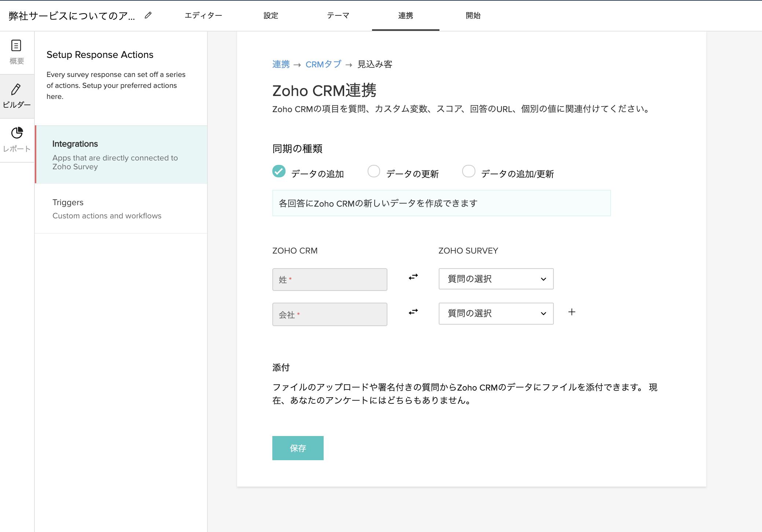
Task: Select the データの更新 radio option
Action: click(373, 171)
